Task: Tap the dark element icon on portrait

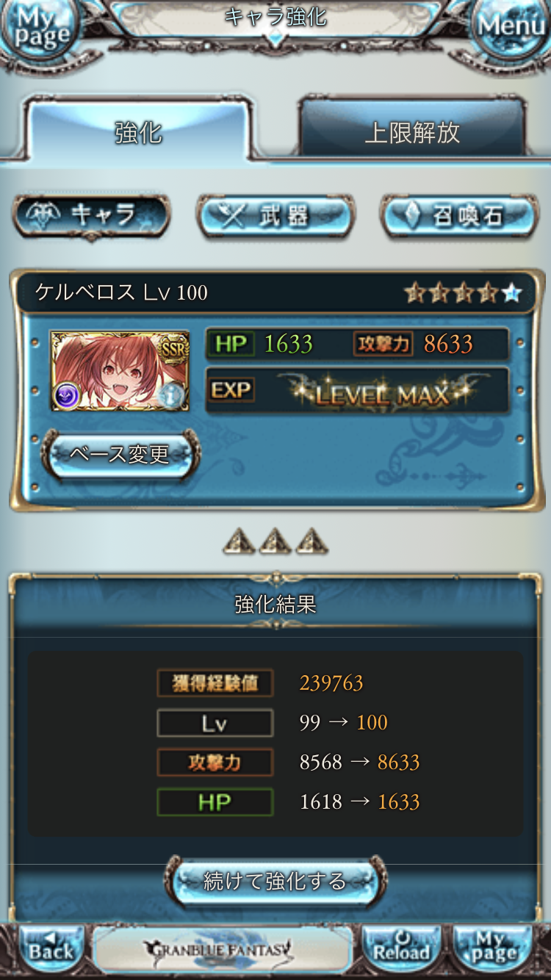Action: (x=67, y=396)
